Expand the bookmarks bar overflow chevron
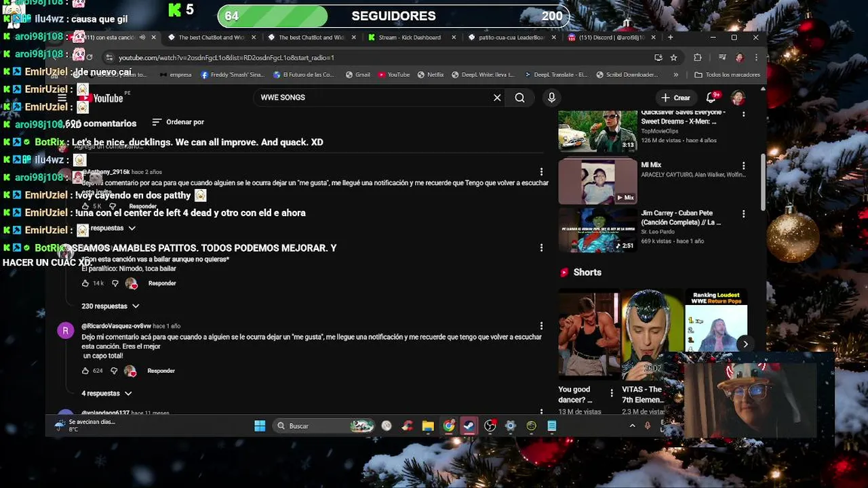This screenshot has height=488, width=868. [675, 75]
